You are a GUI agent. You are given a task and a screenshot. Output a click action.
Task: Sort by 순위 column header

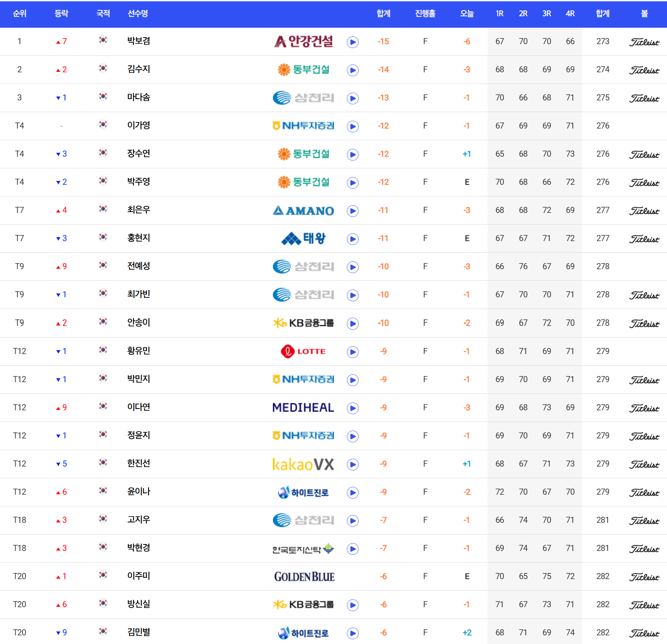tap(19, 13)
